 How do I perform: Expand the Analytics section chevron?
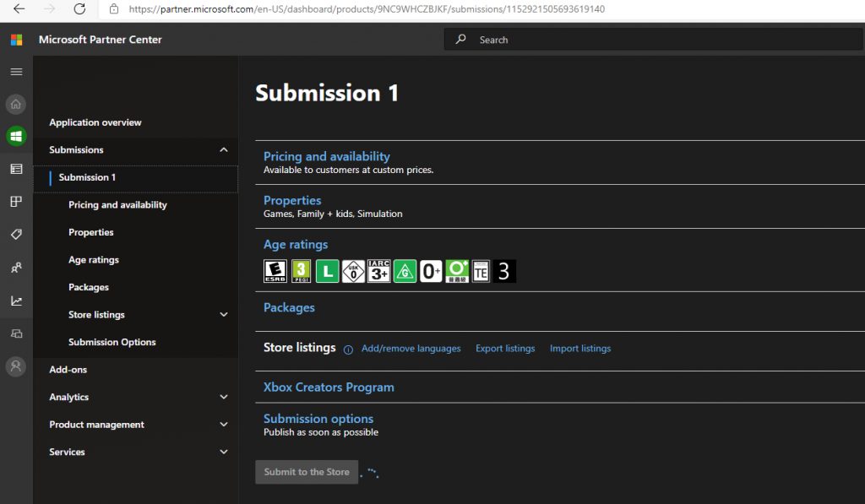pyautogui.click(x=223, y=397)
